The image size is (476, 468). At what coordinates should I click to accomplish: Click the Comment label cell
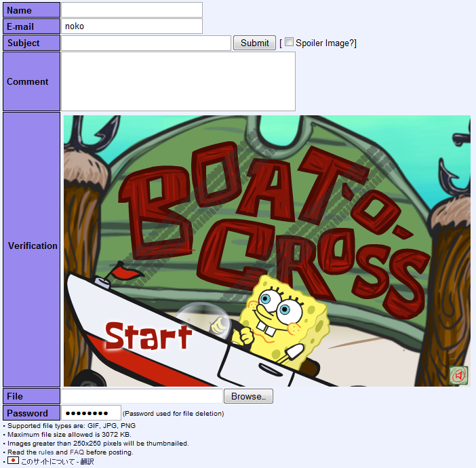click(32, 81)
